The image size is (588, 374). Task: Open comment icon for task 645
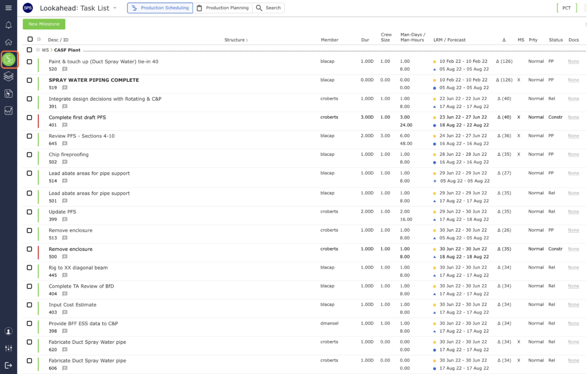pos(65,144)
